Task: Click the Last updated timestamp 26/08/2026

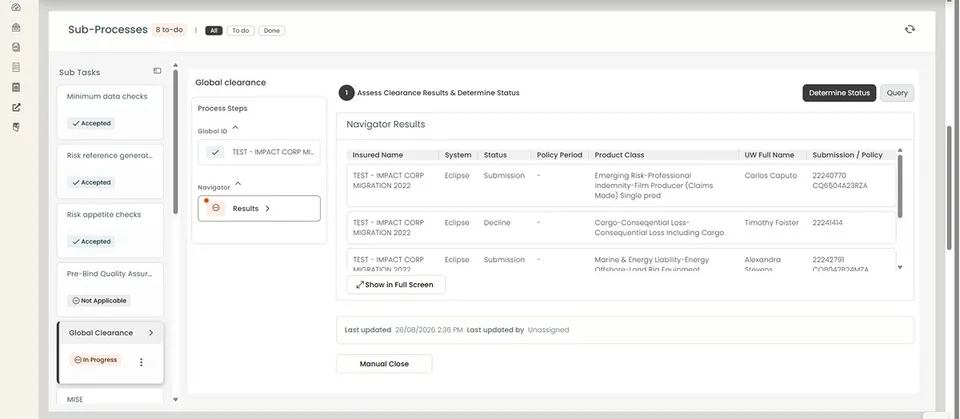Action: tap(429, 330)
